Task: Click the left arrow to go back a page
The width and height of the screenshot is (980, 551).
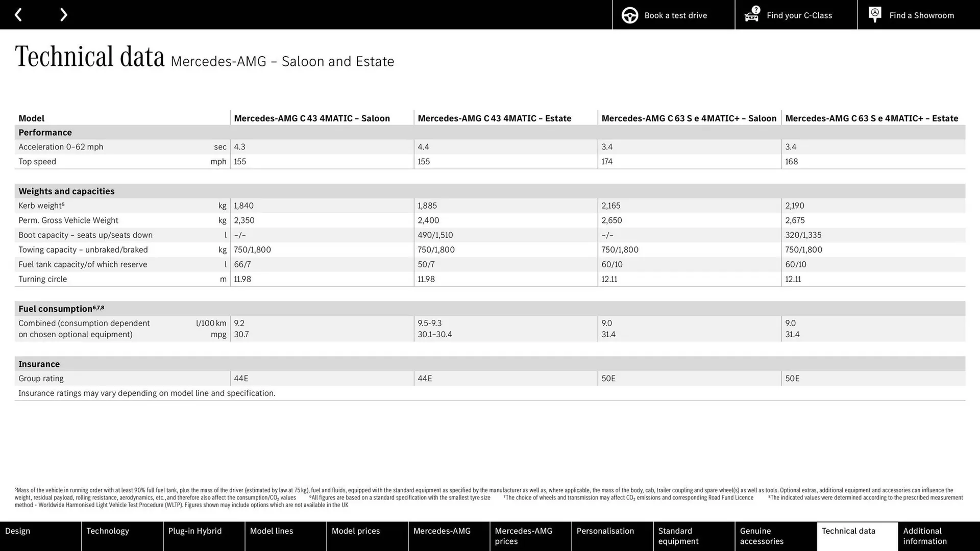Action: [18, 14]
